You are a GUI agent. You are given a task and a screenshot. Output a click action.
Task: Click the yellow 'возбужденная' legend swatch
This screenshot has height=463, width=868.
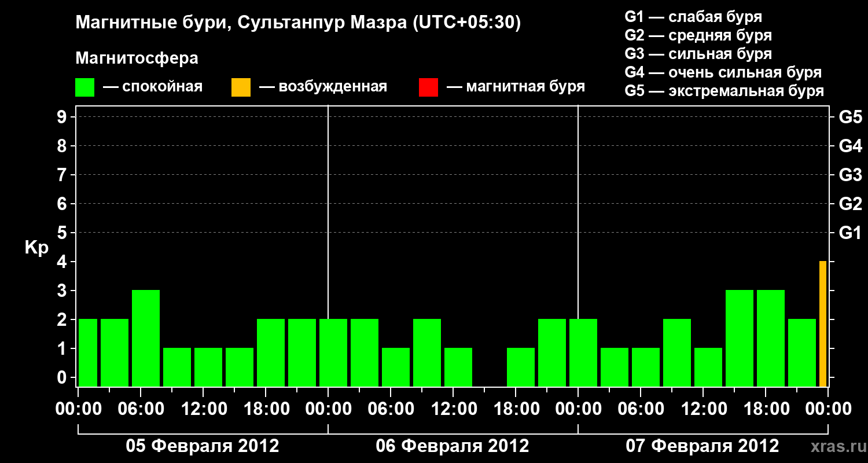click(241, 87)
